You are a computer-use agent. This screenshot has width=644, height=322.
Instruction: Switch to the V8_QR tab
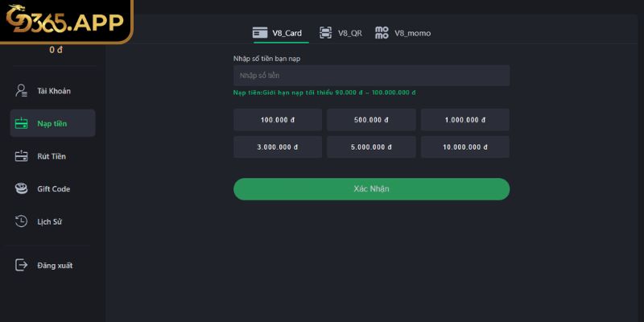click(x=341, y=33)
